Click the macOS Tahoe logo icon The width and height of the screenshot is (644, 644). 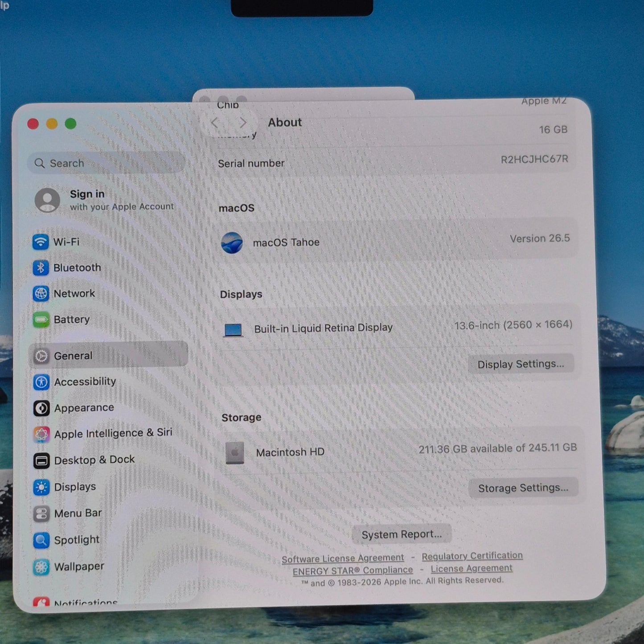(x=232, y=243)
